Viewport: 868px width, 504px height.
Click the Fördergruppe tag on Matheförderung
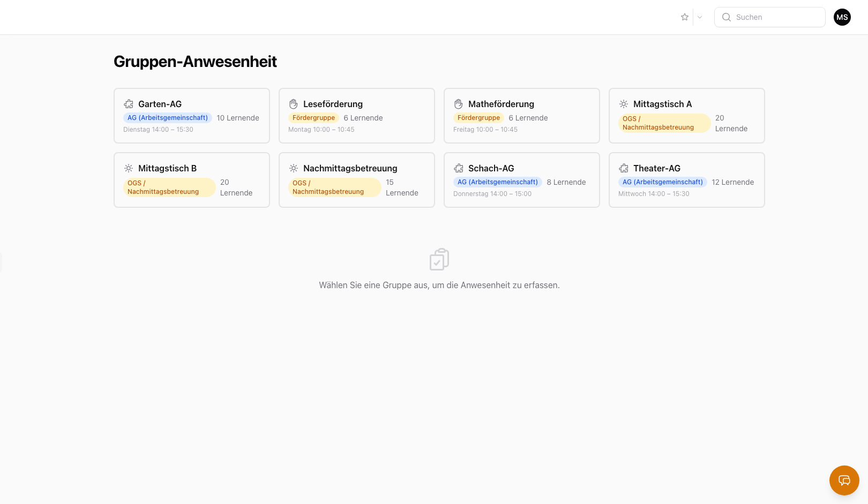coord(478,118)
